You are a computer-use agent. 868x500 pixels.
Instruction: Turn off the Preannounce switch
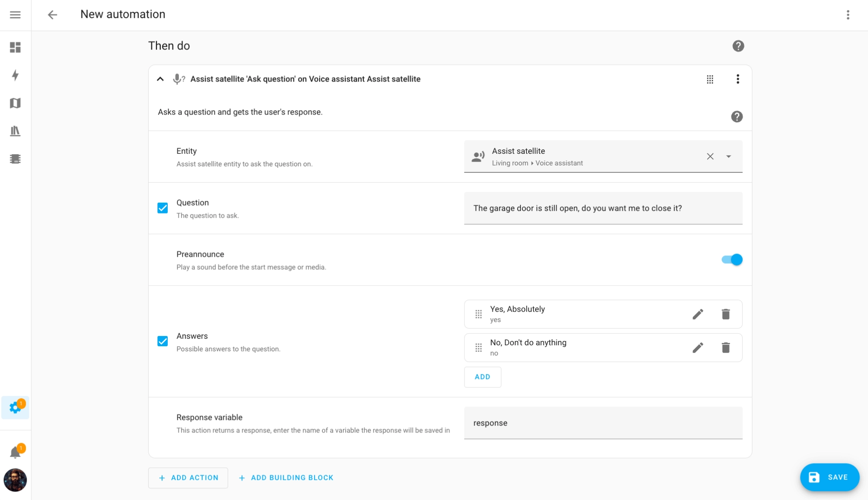731,260
